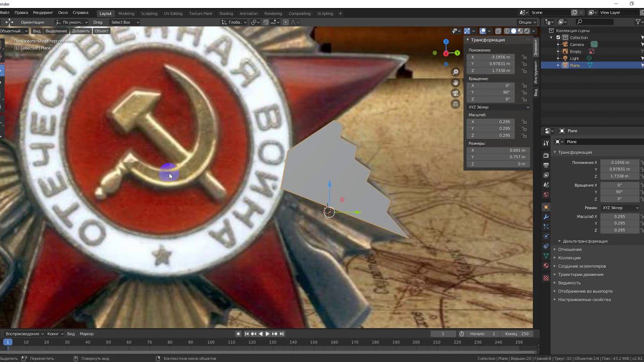Expand the Camera item in outliner

(x=558, y=45)
